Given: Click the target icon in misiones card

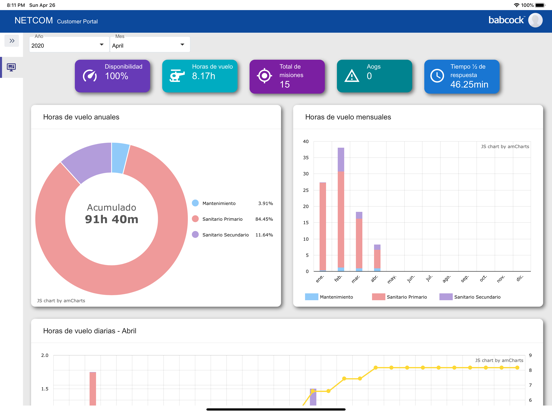Looking at the screenshot, I should point(264,76).
